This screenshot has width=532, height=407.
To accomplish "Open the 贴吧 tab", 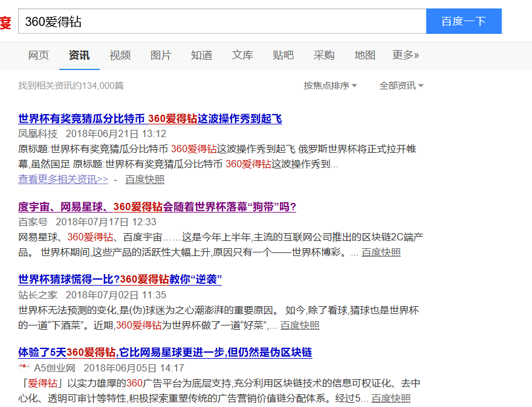I will tap(283, 55).
